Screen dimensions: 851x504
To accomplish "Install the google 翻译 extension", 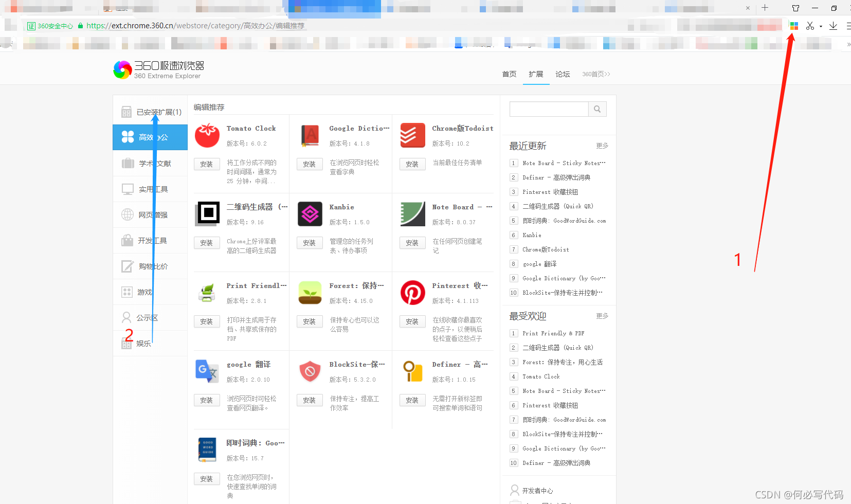I will 207,400.
